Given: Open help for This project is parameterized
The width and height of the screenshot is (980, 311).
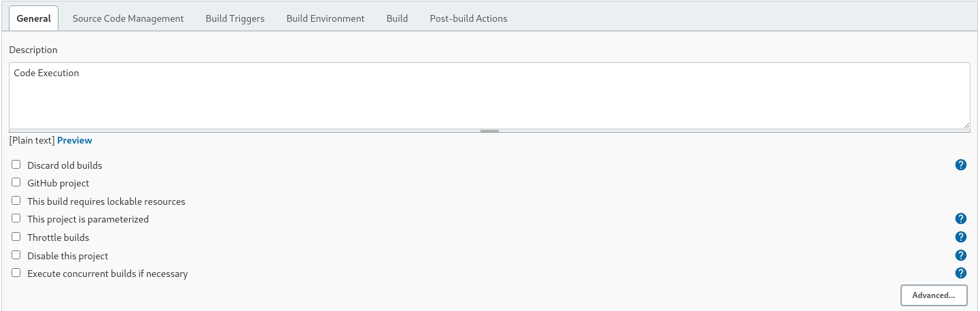Looking at the screenshot, I should 961,218.
